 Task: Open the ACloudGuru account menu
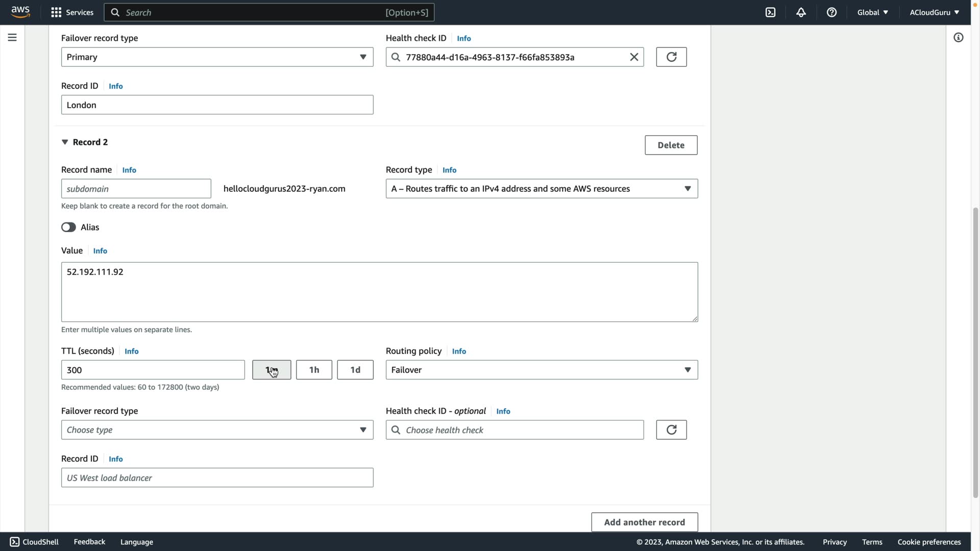[934, 12]
